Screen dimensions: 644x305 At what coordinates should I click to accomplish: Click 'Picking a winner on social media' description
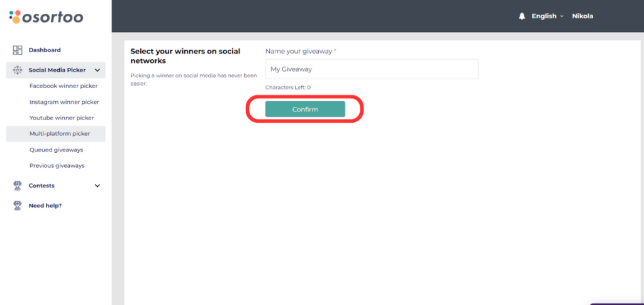pos(194,80)
